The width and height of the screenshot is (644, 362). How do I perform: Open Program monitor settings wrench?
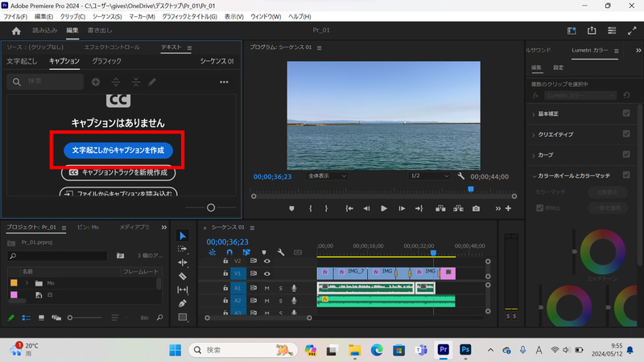click(x=460, y=176)
